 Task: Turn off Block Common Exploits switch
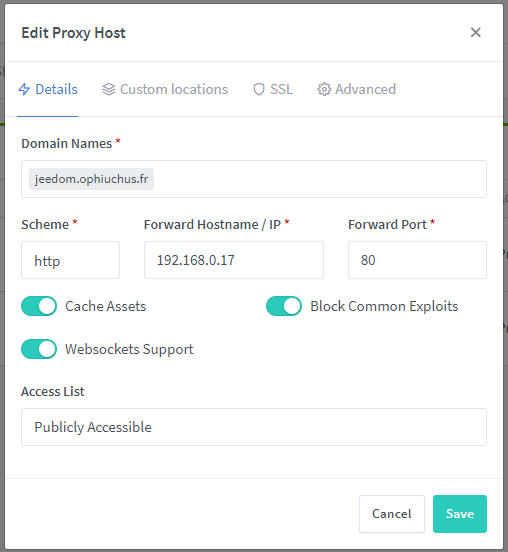coord(284,306)
